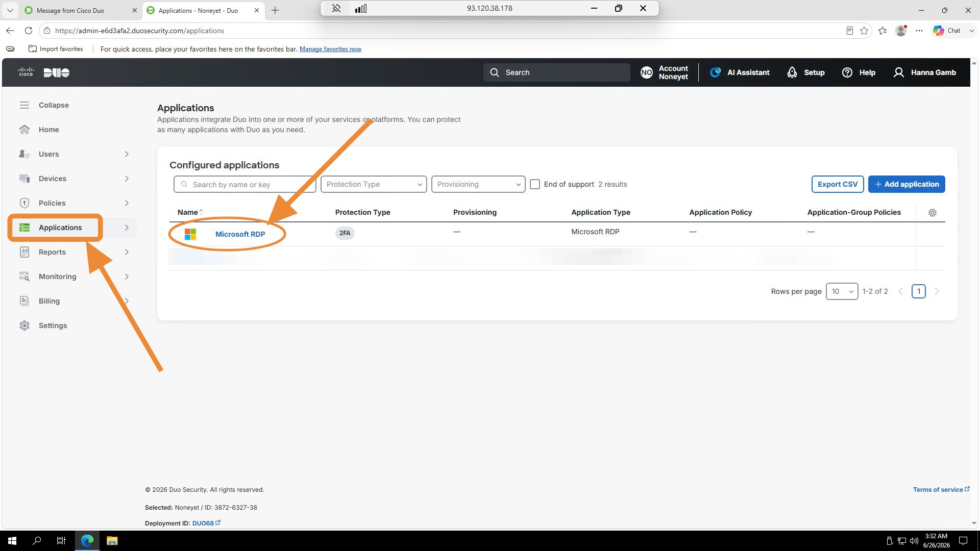Open File Explorer from taskbar

(112, 541)
